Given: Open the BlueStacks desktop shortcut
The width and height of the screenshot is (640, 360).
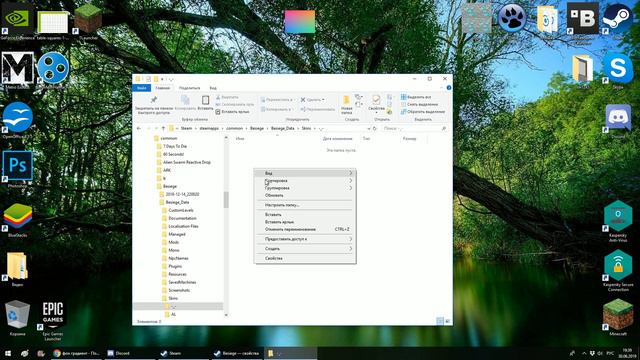Looking at the screenshot, I should [x=18, y=220].
